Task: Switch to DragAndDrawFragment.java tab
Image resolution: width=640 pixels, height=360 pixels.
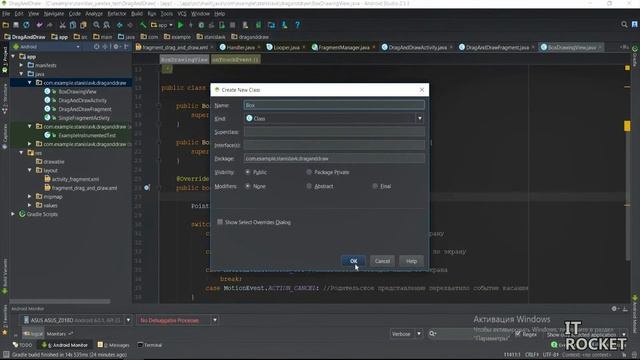Action: coord(497,47)
